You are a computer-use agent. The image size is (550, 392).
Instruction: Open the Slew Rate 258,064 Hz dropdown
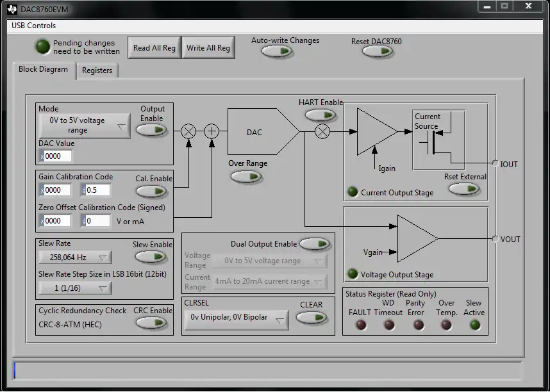tap(76, 257)
